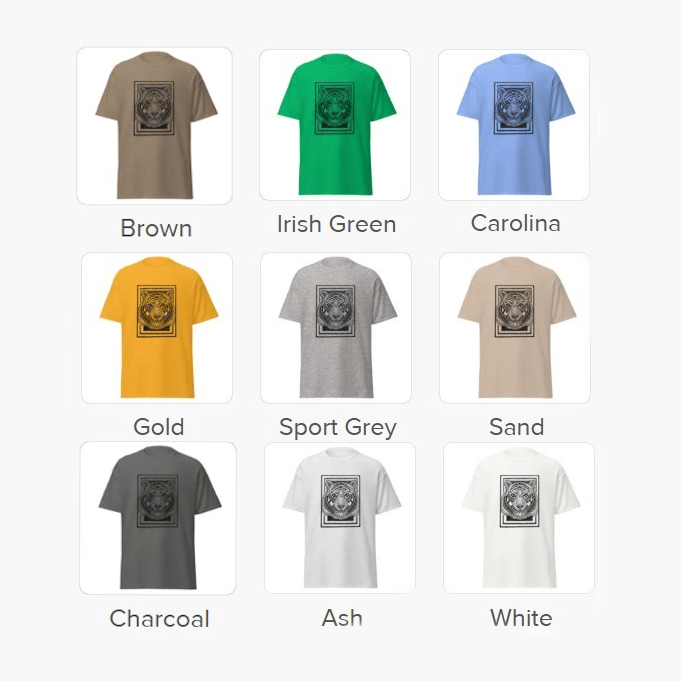Choose the Irish Green t-shirt image
Viewport: 681px width, 681px height.
[x=335, y=125]
